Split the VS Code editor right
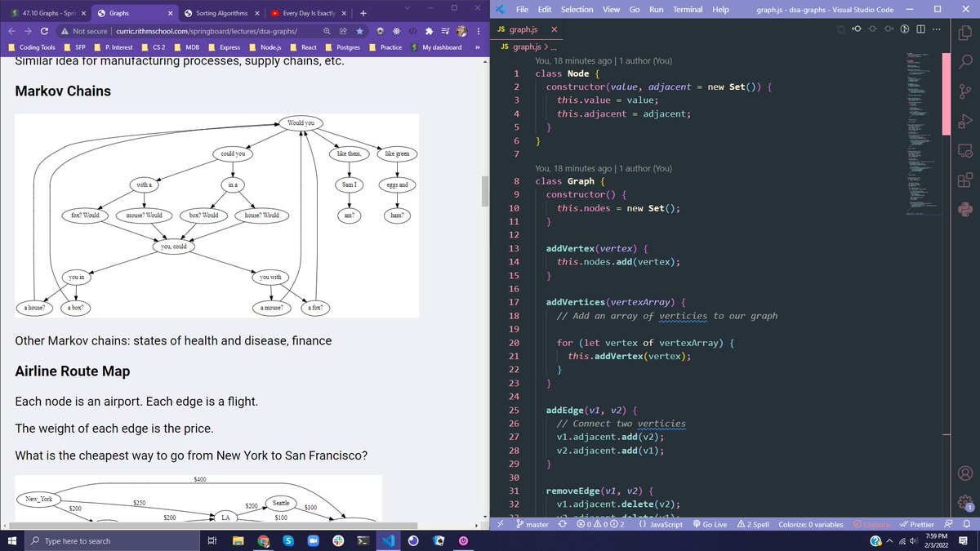The height and width of the screenshot is (551, 980). coord(921,29)
